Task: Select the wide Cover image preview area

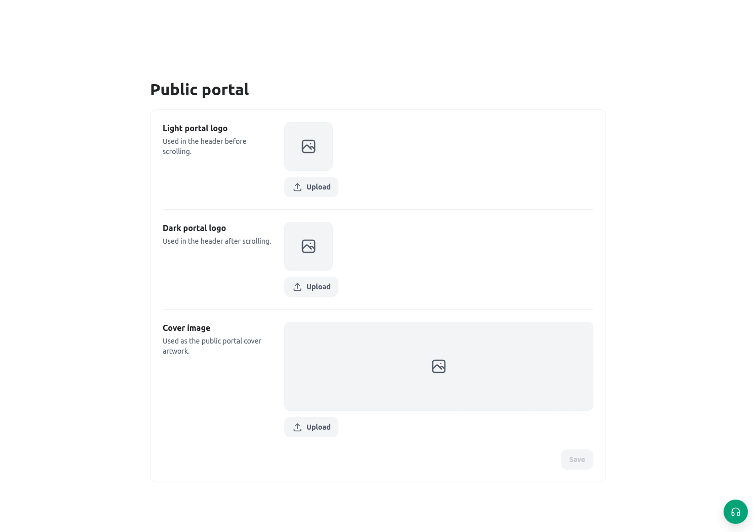Action: pos(439,366)
